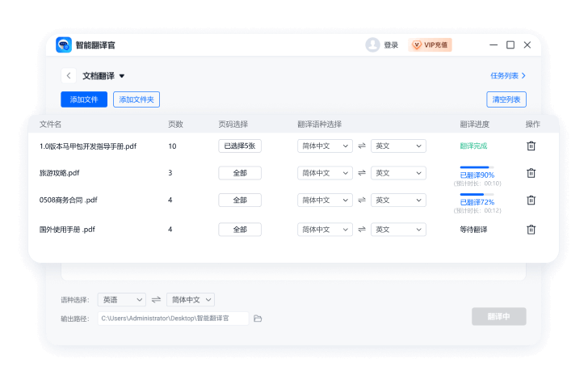Expand the 简体中文 source dropdown for 0508商务合同.pdf
This screenshot has height=380, width=588.
(x=325, y=201)
